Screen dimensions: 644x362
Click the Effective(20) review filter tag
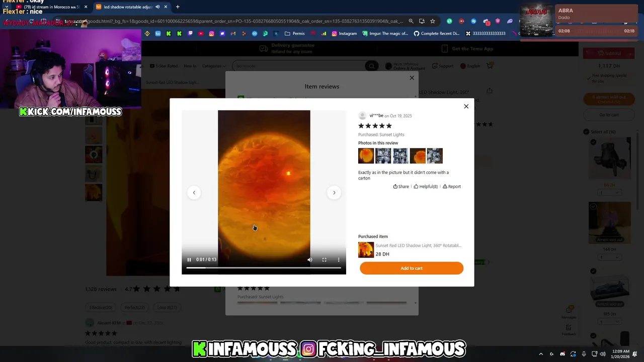tap(101, 307)
